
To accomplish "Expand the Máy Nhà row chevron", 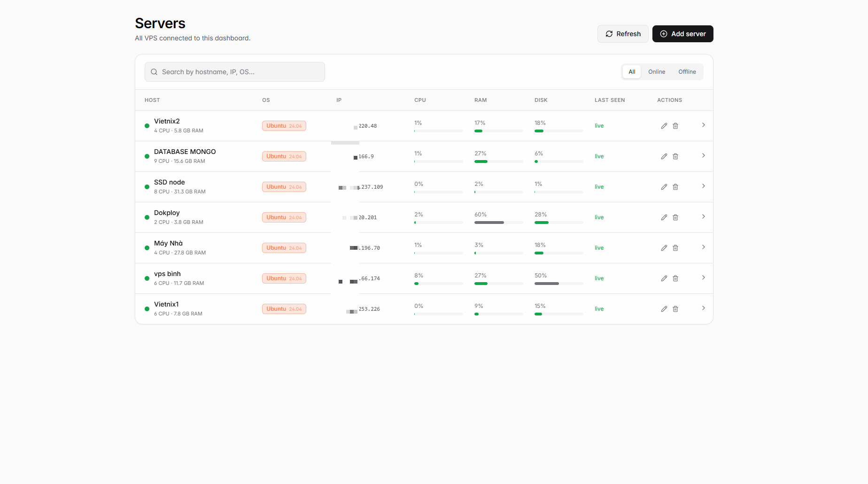I will (703, 247).
